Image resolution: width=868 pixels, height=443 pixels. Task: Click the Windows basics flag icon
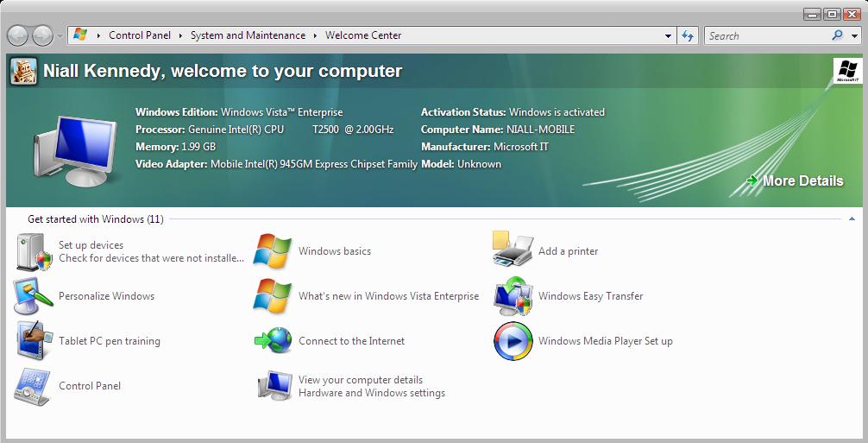pyautogui.click(x=273, y=250)
